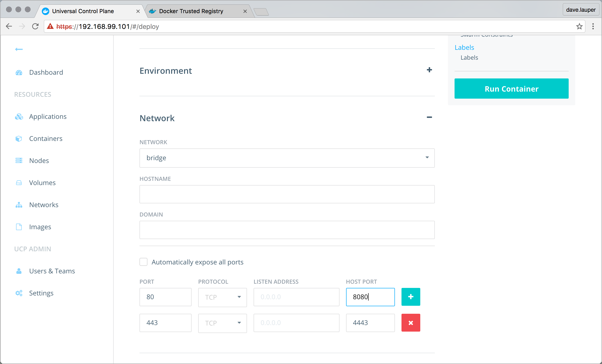Click the Containers cube icon
This screenshot has width=602, height=364.
click(x=19, y=139)
